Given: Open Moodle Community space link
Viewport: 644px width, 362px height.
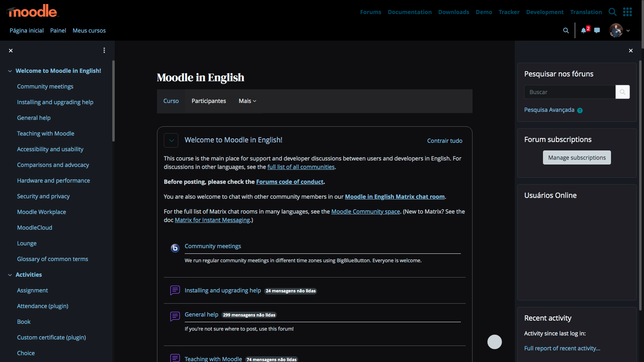Looking at the screenshot, I should (x=365, y=212).
